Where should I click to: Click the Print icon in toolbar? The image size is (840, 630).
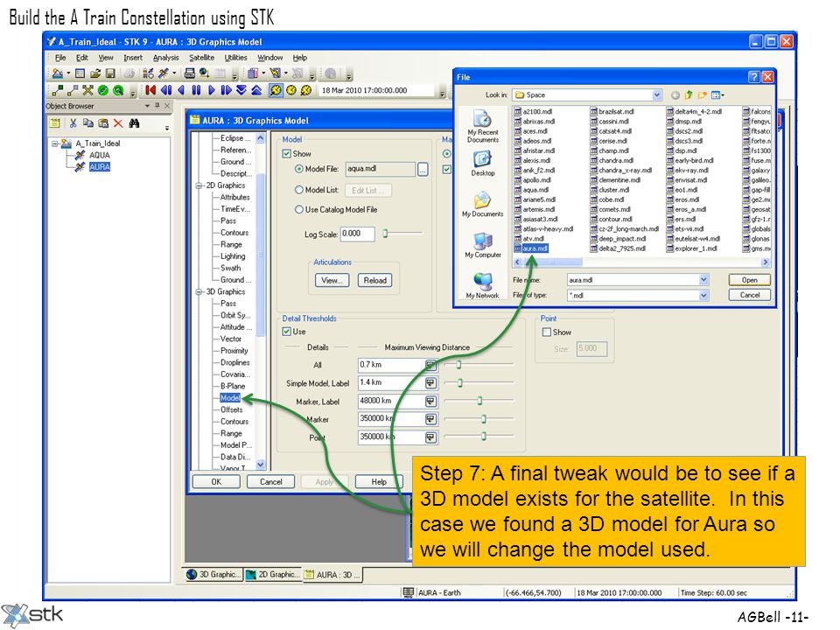coord(190,73)
